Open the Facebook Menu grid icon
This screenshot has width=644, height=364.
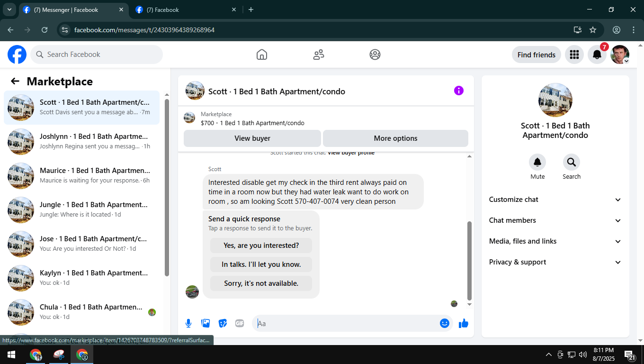[x=574, y=55]
